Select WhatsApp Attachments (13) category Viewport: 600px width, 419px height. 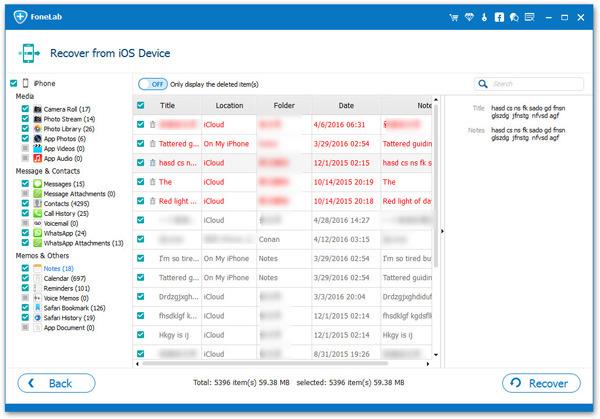pos(83,243)
